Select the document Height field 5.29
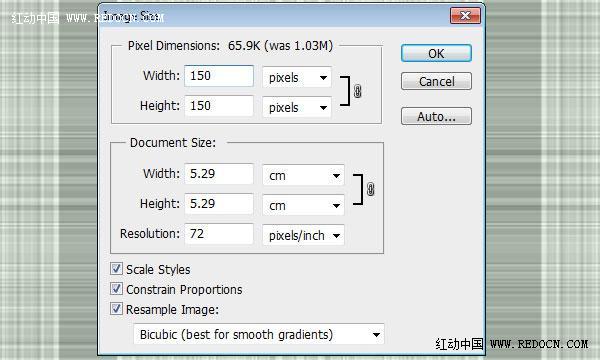 click(219, 204)
